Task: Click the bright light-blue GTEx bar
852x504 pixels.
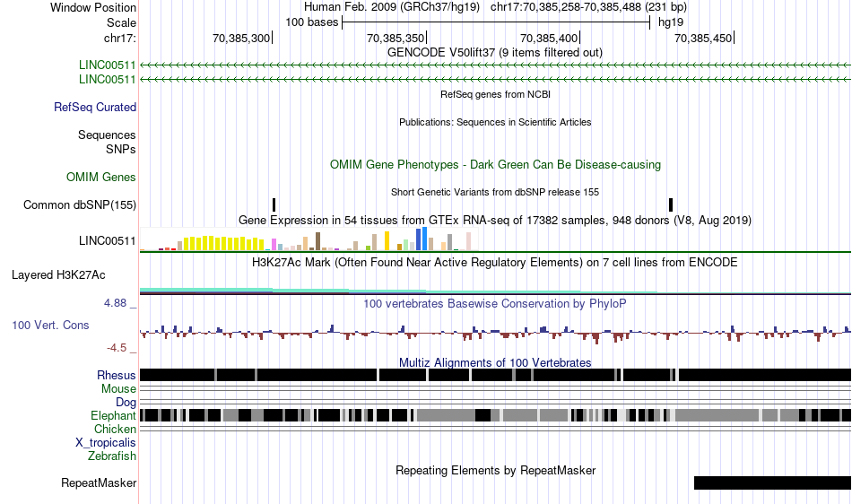Action: point(425,239)
